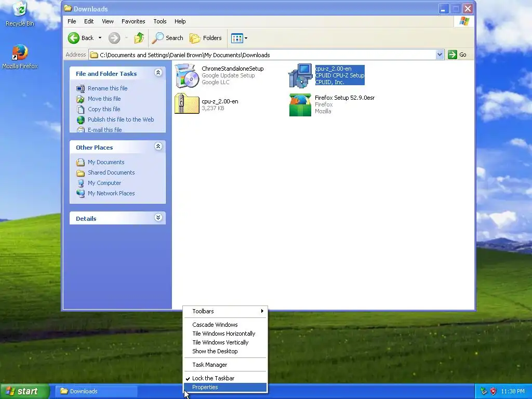Viewport: 532px width, 399px height.
Task: Click the Downloads title bar folder icon
Action: pyautogui.click(x=68, y=8)
